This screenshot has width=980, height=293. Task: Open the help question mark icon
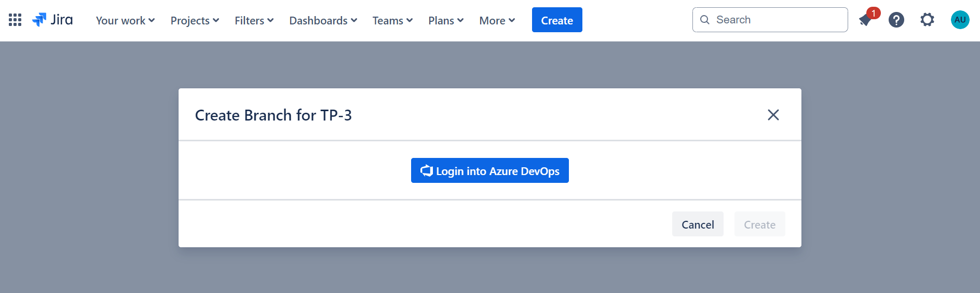click(896, 20)
